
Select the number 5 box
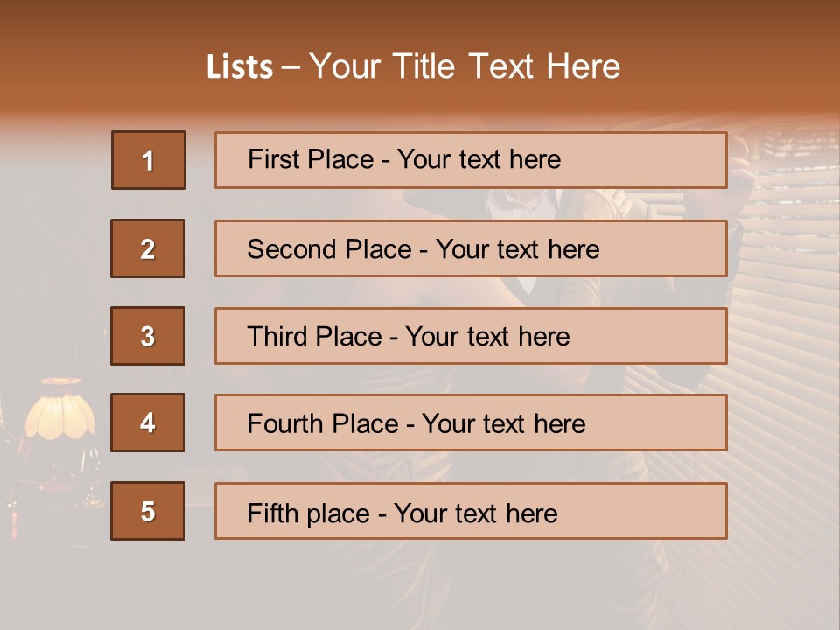point(148,511)
